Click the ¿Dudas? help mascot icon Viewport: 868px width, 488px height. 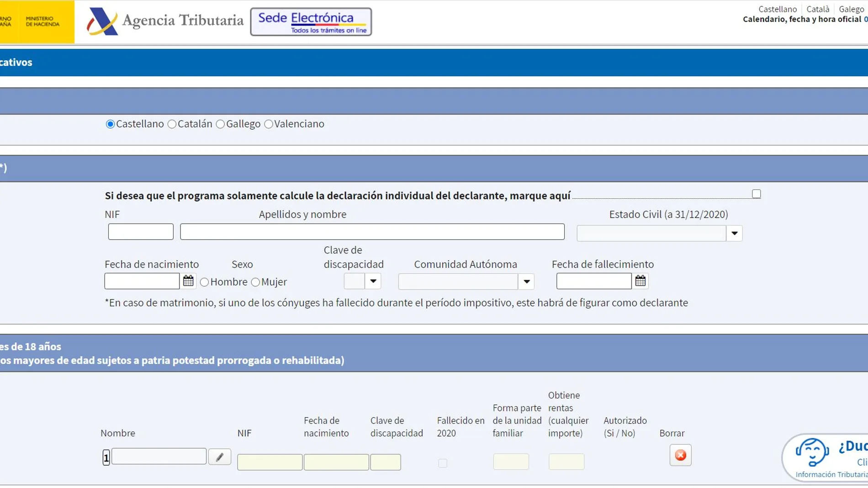(813, 453)
